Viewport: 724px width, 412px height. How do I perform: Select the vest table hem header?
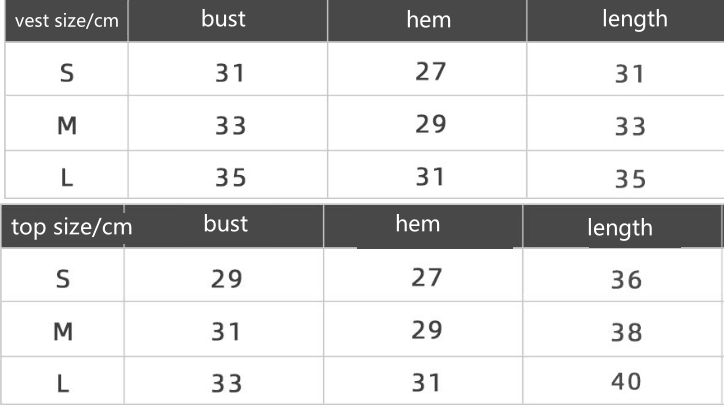(427, 20)
